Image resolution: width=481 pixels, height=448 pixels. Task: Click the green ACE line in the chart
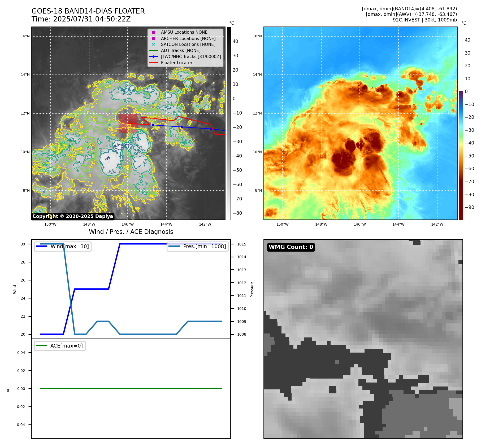pyautogui.click(x=131, y=388)
